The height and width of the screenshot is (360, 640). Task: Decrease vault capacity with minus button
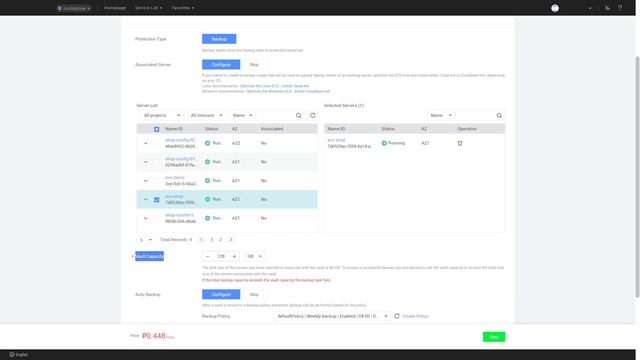pos(207,256)
